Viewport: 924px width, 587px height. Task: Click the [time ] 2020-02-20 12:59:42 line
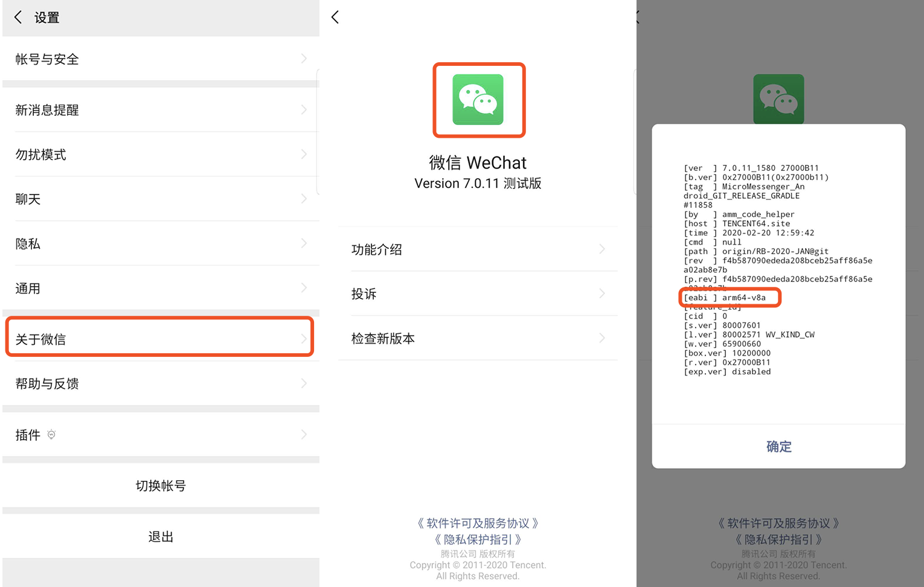[x=749, y=233]
